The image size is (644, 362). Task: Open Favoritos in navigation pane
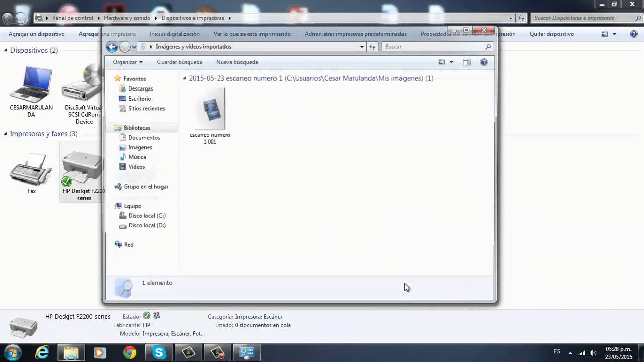(x=134, y=79)
